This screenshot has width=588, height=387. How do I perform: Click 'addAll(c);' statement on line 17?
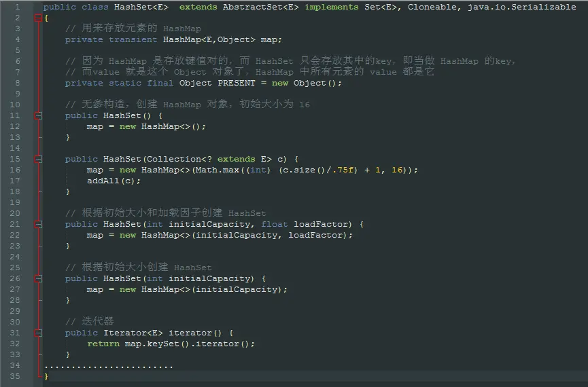coord(114,181)
